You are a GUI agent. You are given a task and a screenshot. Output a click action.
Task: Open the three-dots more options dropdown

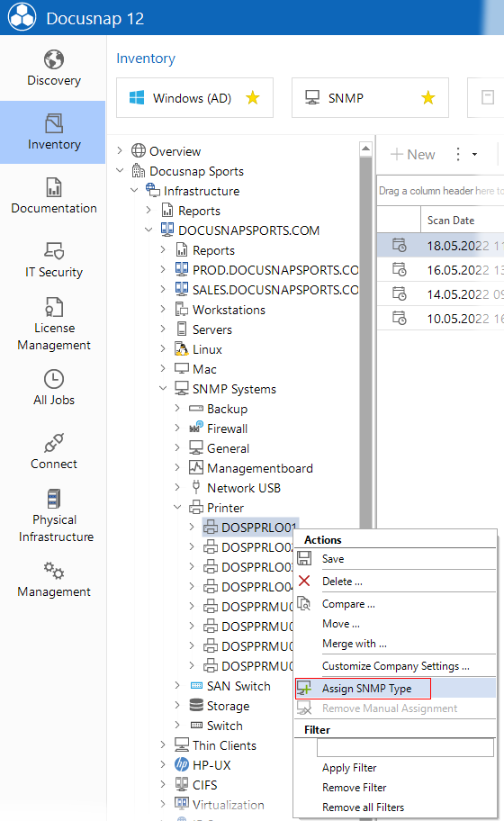464,155
